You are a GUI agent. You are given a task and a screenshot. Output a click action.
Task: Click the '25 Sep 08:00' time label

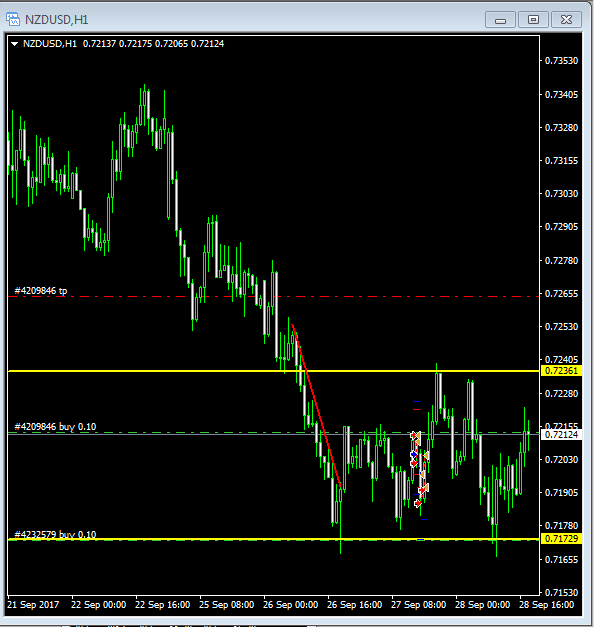[x=226, y=605]
